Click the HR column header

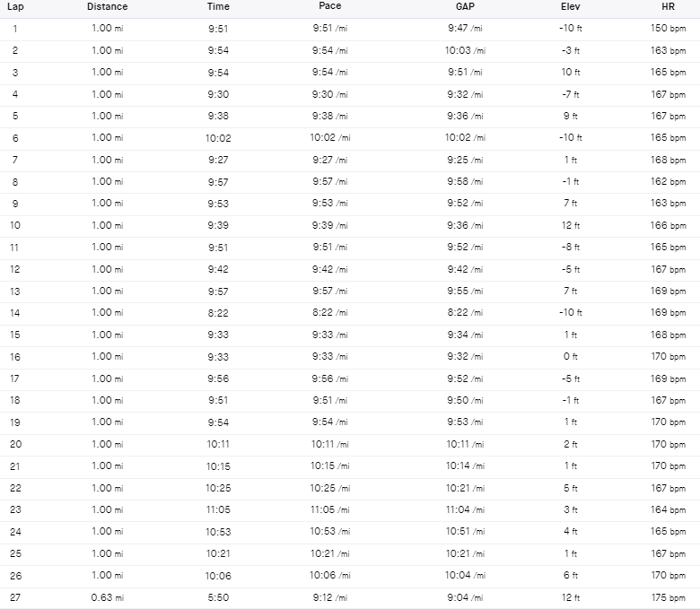pyautogui.click(x=668, y=6)
